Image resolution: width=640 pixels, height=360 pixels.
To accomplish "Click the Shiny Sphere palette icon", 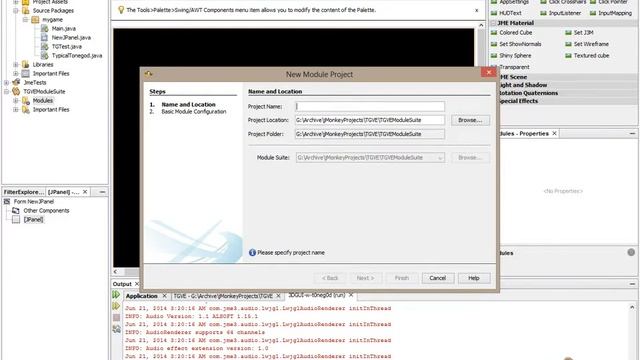I will [494, 56].
